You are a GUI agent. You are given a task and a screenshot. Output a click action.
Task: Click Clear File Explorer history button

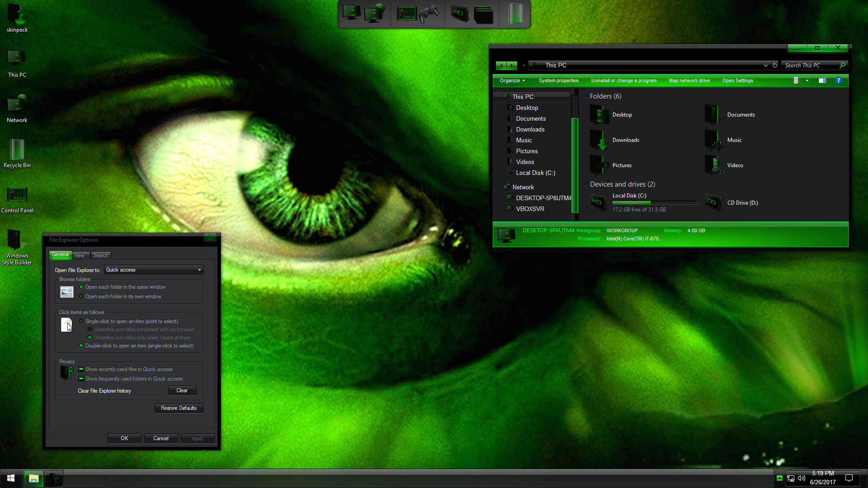click(x=182, y=390)
